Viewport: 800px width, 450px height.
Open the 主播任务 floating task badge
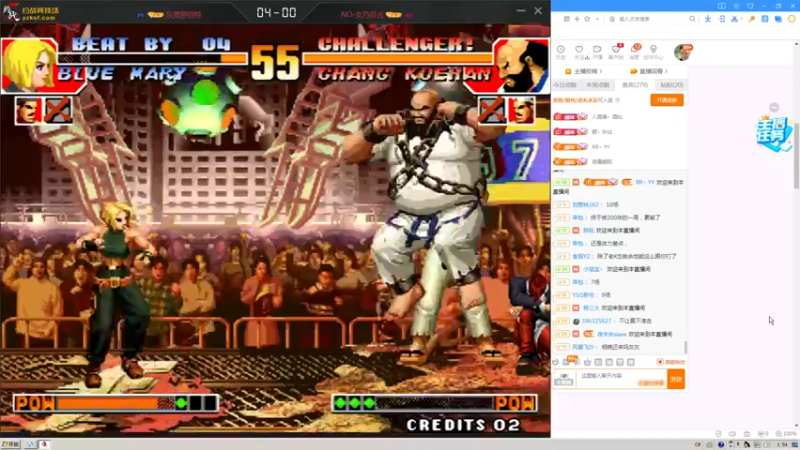point(773,134)
